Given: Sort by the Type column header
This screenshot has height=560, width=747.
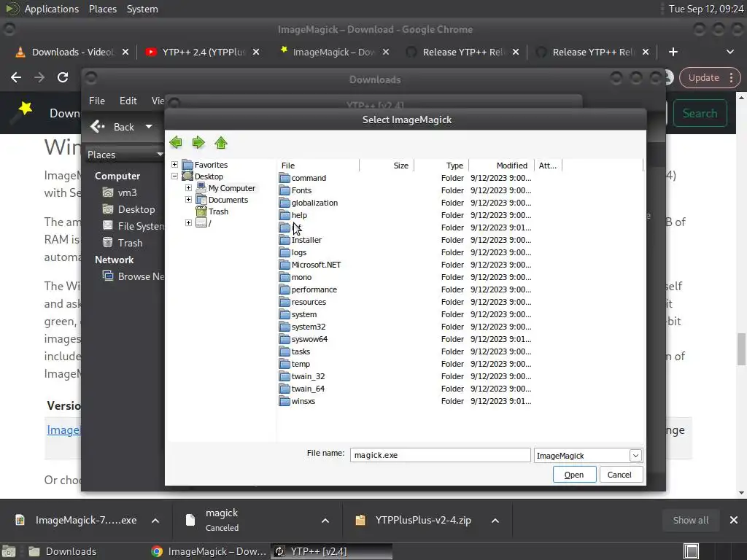Looking at the screenshot, I should pyautogui.click(x=441, y=166).
